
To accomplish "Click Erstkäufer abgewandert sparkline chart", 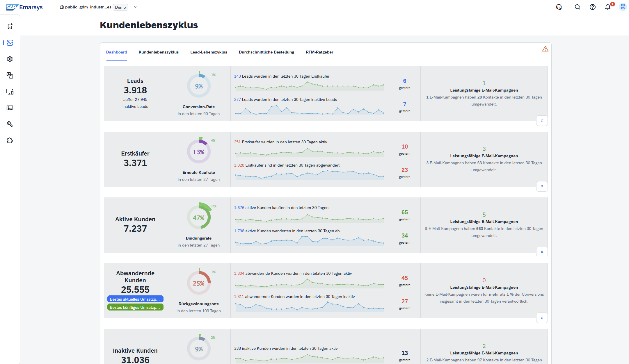I will click(x=310, y=175).
